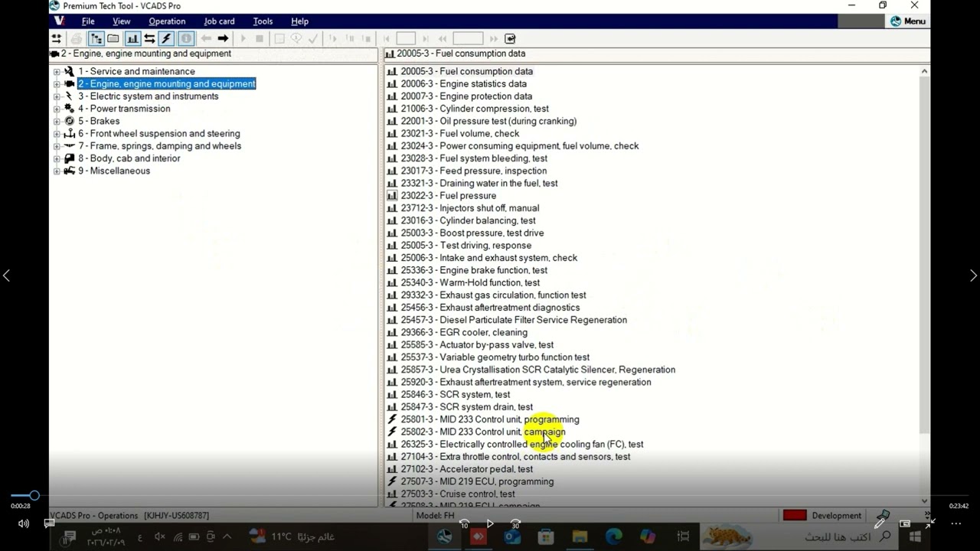Click the black forward arrow toolbar icon
Image resolution: width=980 pixels, height=551 pixels.
coord(223,38)
